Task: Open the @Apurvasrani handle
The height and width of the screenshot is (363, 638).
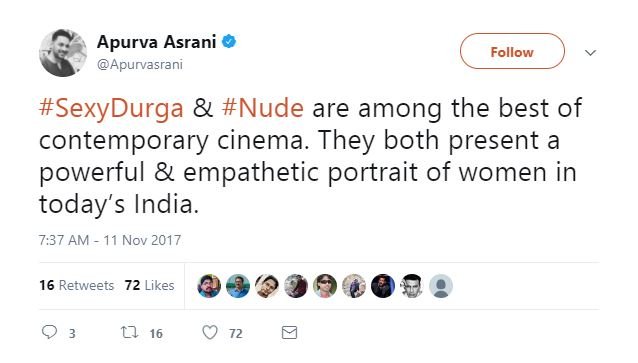Action: click(x=140, y=65)
